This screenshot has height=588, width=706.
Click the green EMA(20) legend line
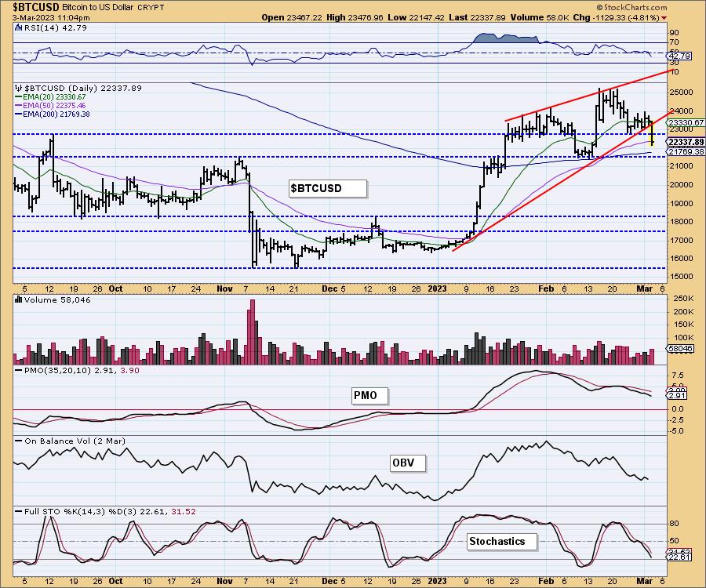click(19, 96)
